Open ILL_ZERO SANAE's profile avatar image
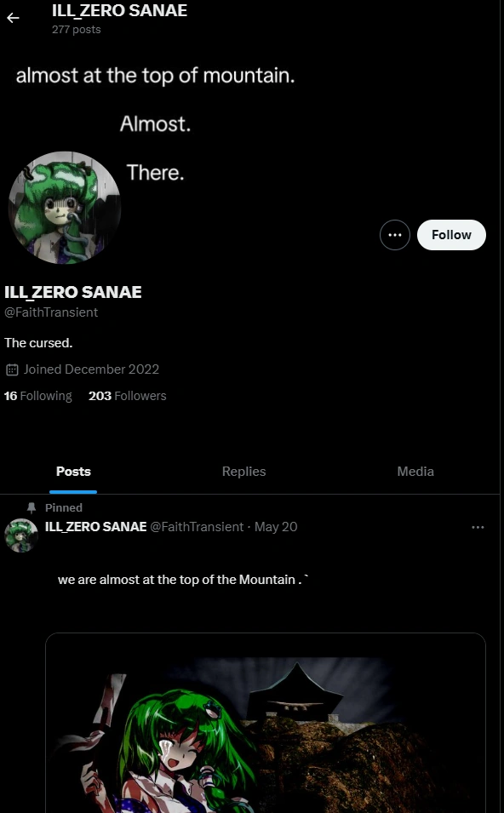Image resolution: width=504 pixels, height=813 pixels. 65,207
